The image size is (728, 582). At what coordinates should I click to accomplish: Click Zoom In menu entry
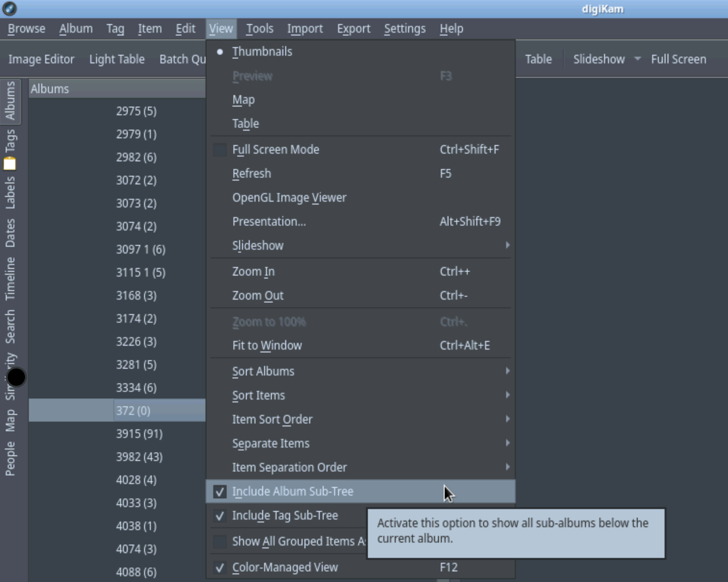pos(360,271)
